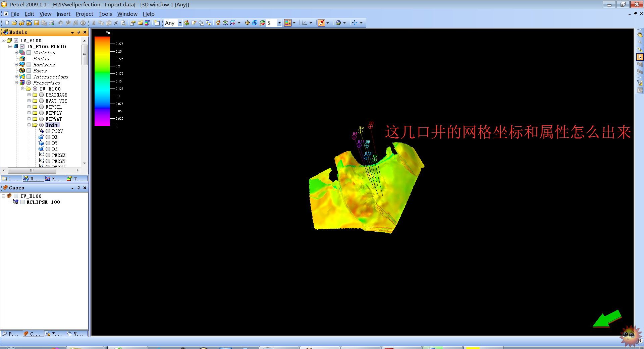Enable the Intersections checkbox
This screenshot has width=644, height=349.
point(29,77)
